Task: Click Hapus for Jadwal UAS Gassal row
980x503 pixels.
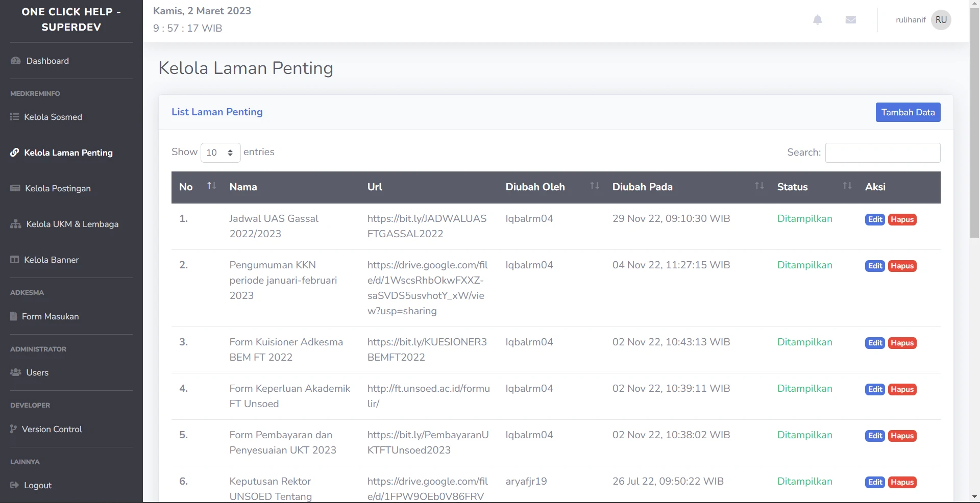Action: point(902,219)
